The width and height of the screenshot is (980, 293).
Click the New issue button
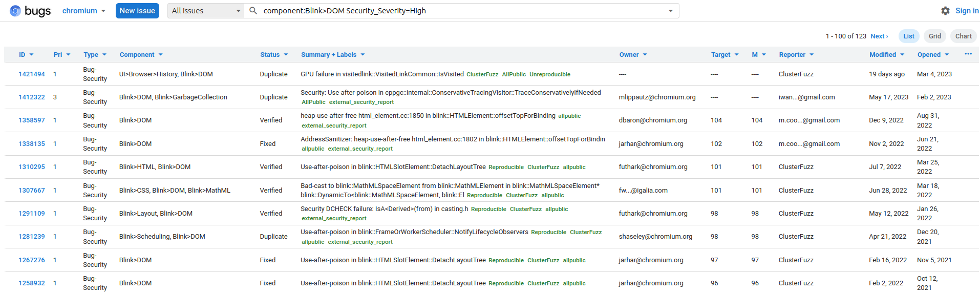(137, 11)
